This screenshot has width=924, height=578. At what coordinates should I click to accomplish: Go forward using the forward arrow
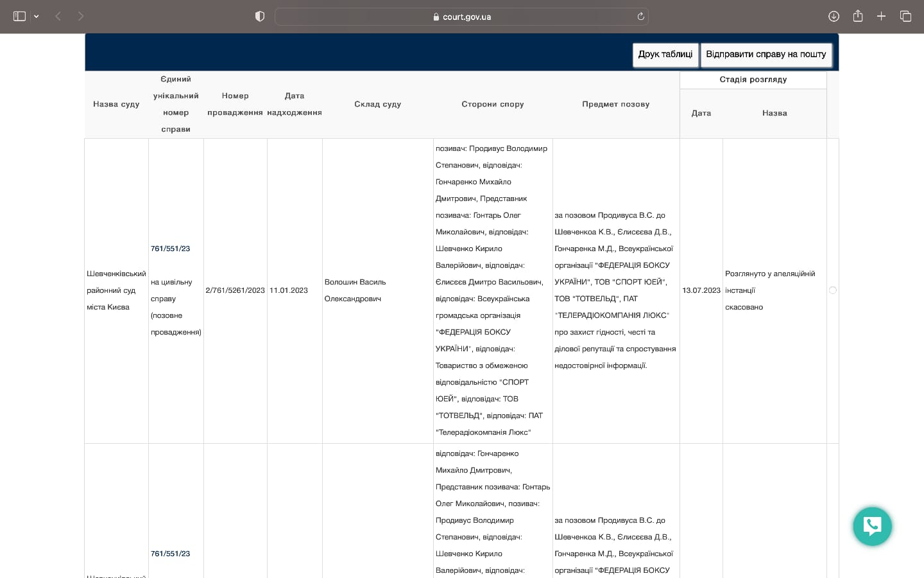click(x=81, y=16)
